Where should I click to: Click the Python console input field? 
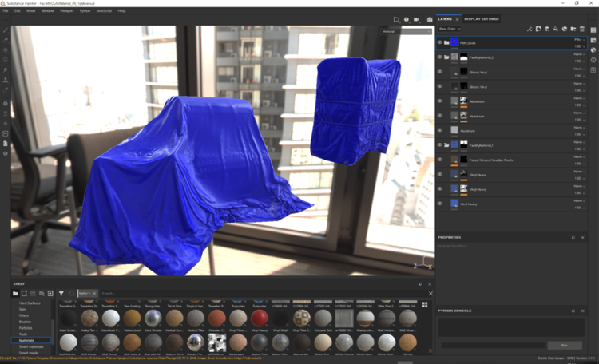click(493, 346)
